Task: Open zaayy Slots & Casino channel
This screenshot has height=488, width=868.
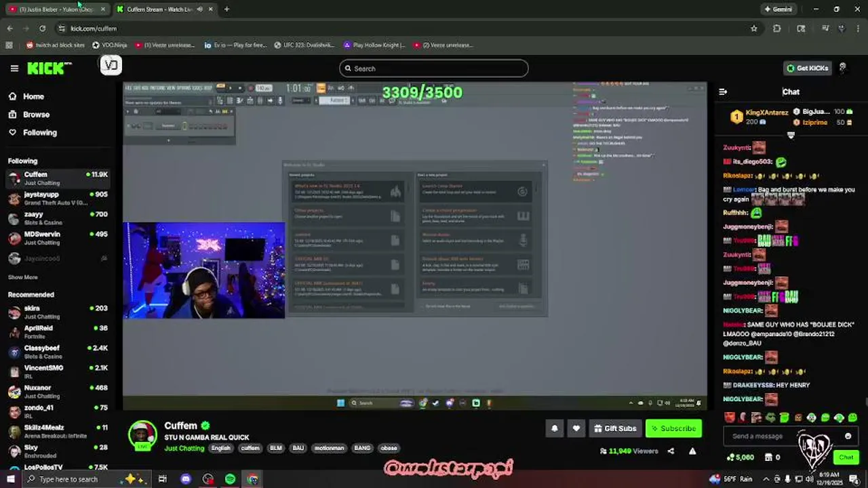Action: 58,218
